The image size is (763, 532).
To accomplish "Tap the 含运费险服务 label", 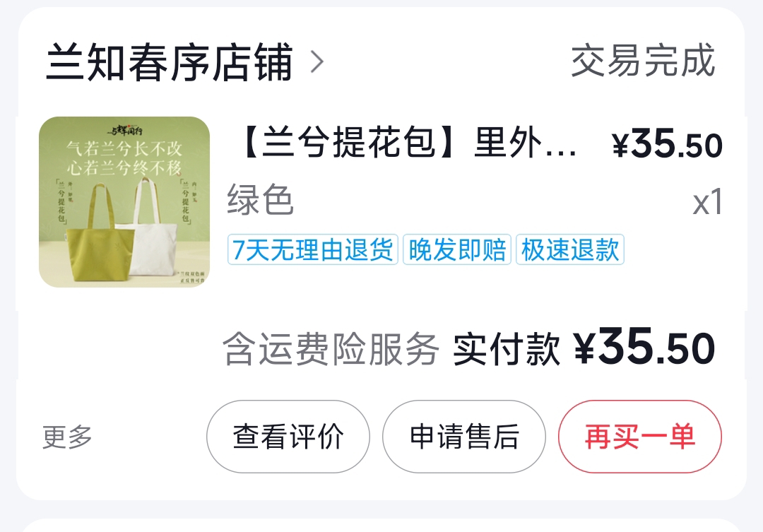I will tap(331, 348).
